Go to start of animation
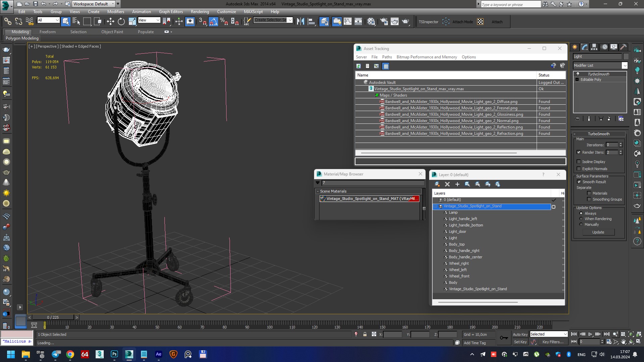 pyautogui.click(x=574, y=334)
